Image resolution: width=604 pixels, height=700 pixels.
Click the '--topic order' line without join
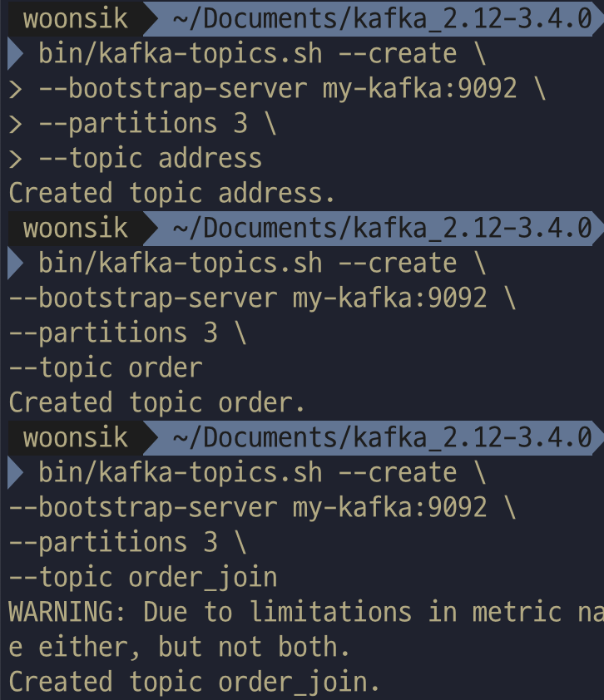(x=106, y=368)
